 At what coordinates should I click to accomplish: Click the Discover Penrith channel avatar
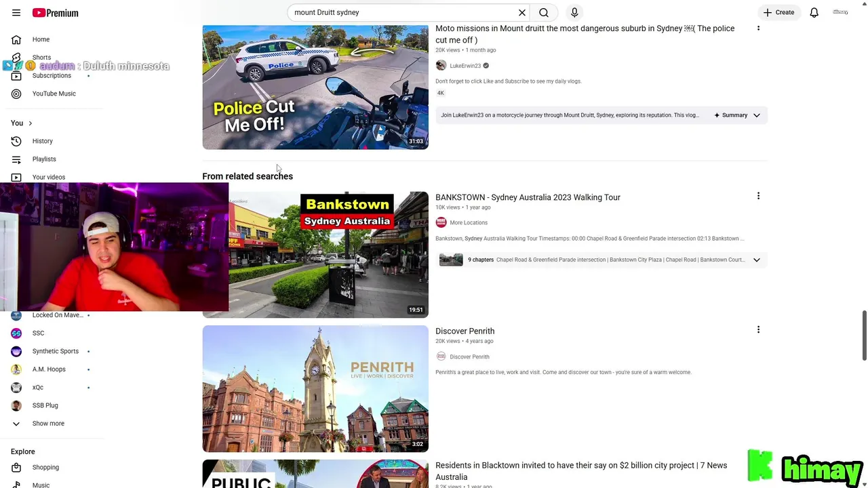pos(441,357)
